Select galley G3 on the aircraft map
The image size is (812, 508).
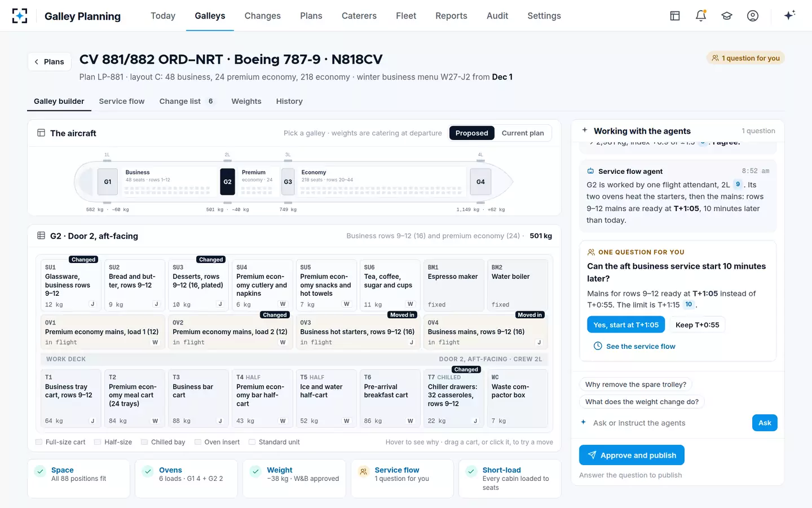pos(288,182)
